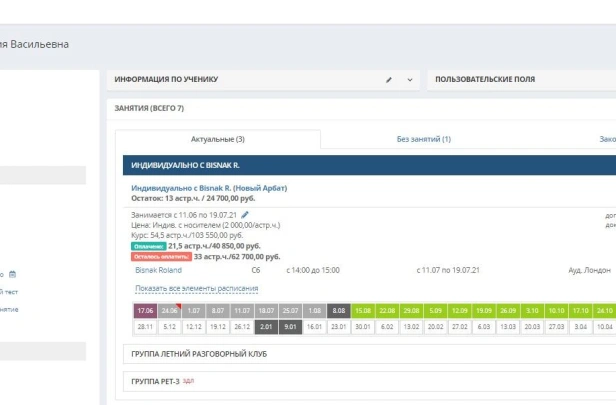Click the green Оплачено badge
Viewport: 616px width, 405px height.
tap(148, 245)
